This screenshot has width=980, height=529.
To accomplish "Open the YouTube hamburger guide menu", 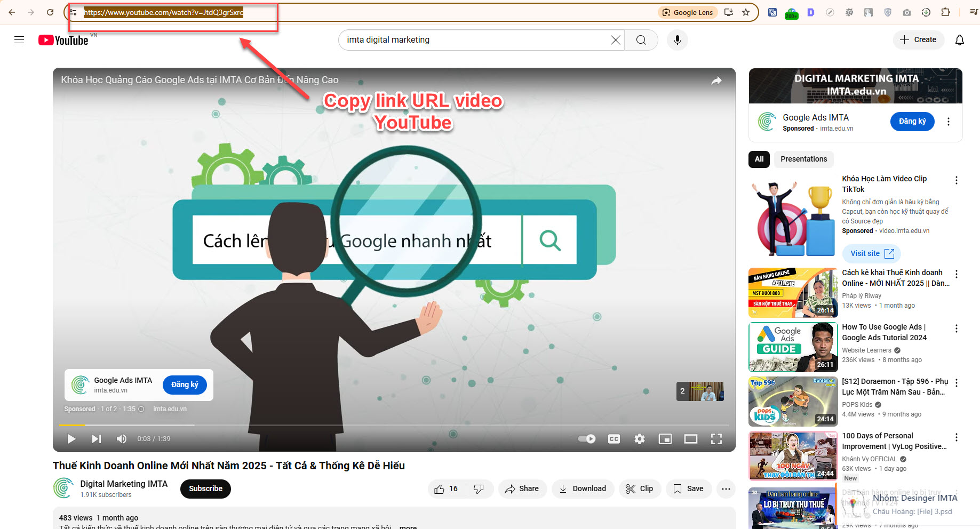I will point(19,40).
